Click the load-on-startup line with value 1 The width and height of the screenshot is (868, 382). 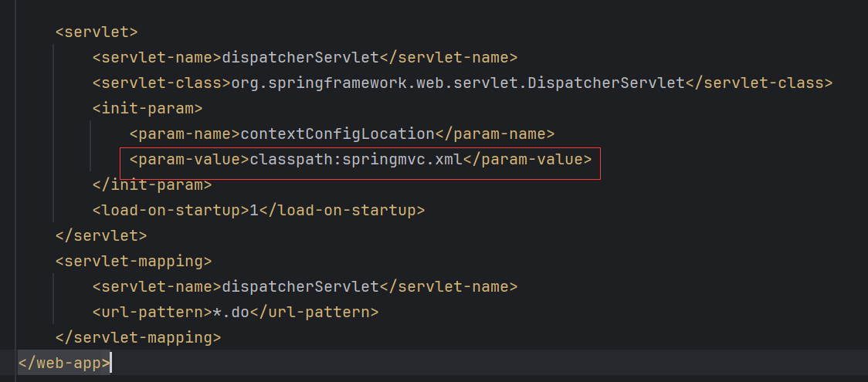click(x=258, y=211)
